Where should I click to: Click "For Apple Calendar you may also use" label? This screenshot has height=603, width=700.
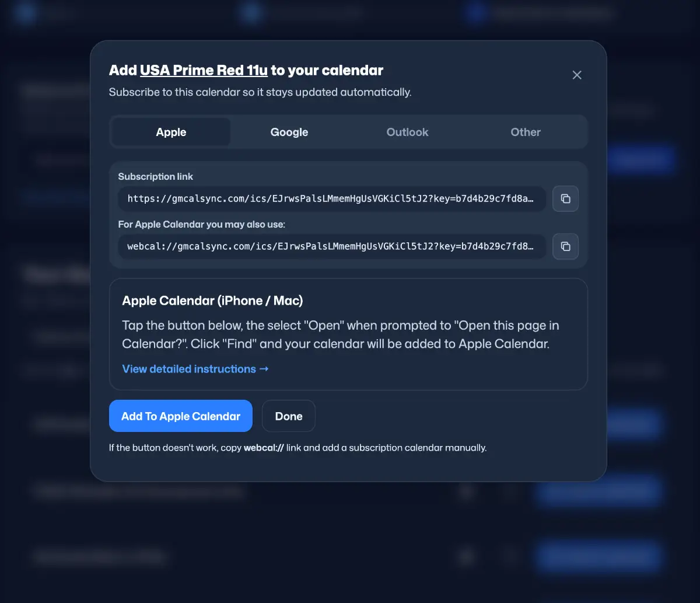pos(201,224)
